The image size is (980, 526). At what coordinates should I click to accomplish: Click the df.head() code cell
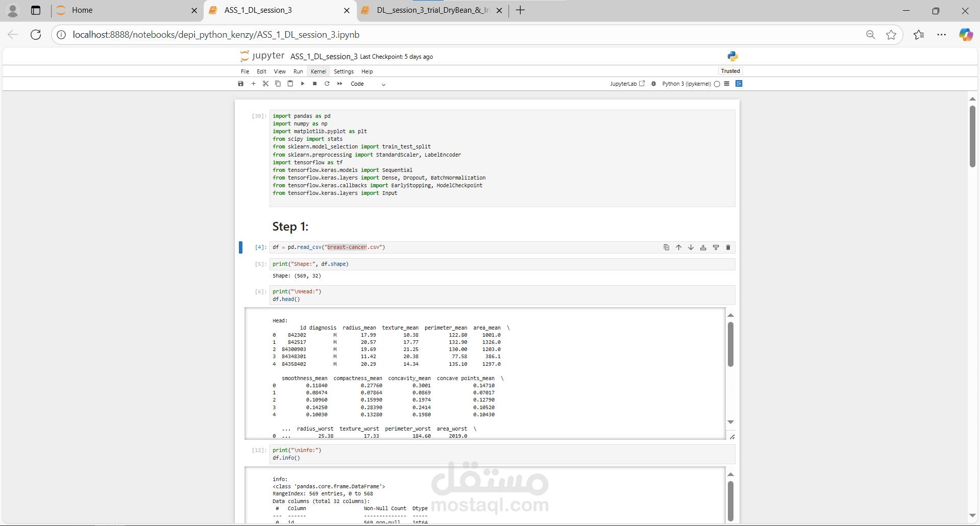[x=502, y=295]
